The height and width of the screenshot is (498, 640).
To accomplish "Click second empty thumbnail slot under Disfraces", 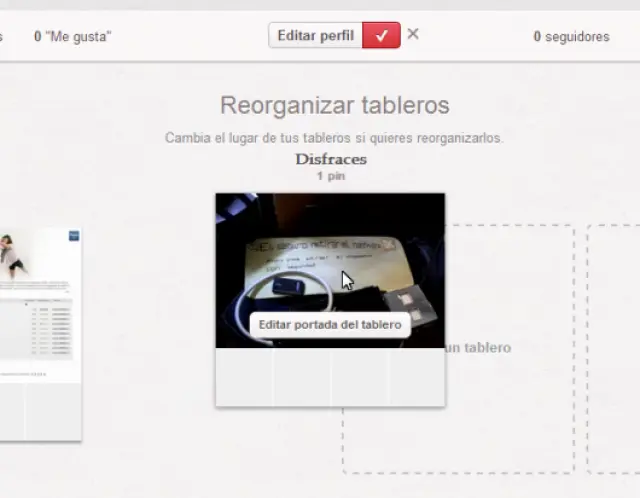I will [x=301, y=377].
